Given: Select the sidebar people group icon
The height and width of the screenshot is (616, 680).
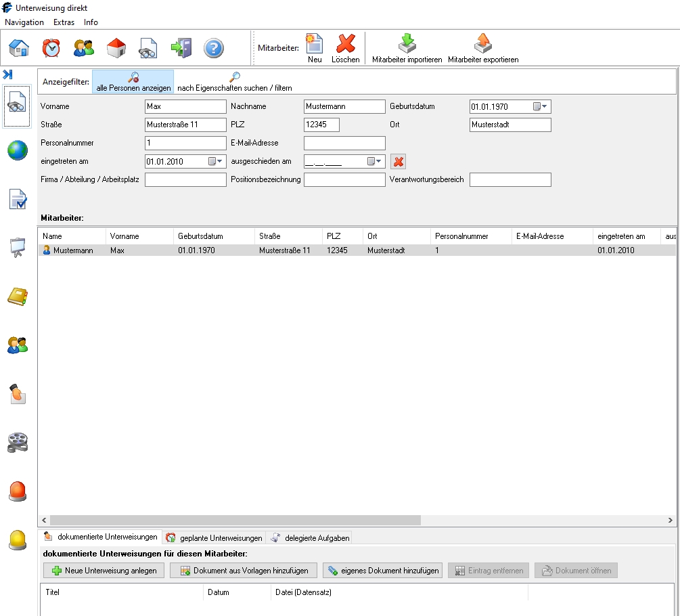Looking at the screenshot, I should pyautogui.click(x=18, y=345).
